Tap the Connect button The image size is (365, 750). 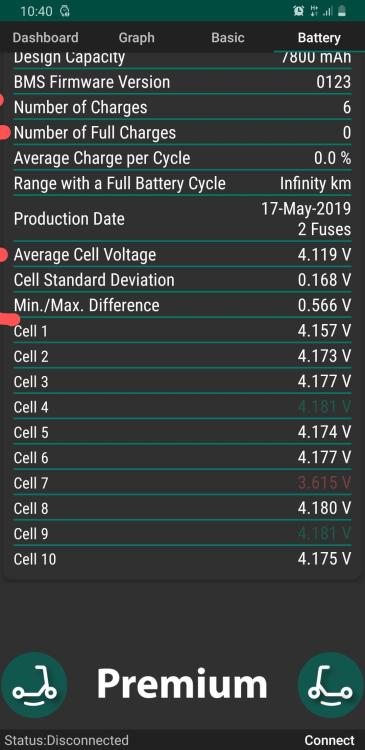tap(330, 740)
